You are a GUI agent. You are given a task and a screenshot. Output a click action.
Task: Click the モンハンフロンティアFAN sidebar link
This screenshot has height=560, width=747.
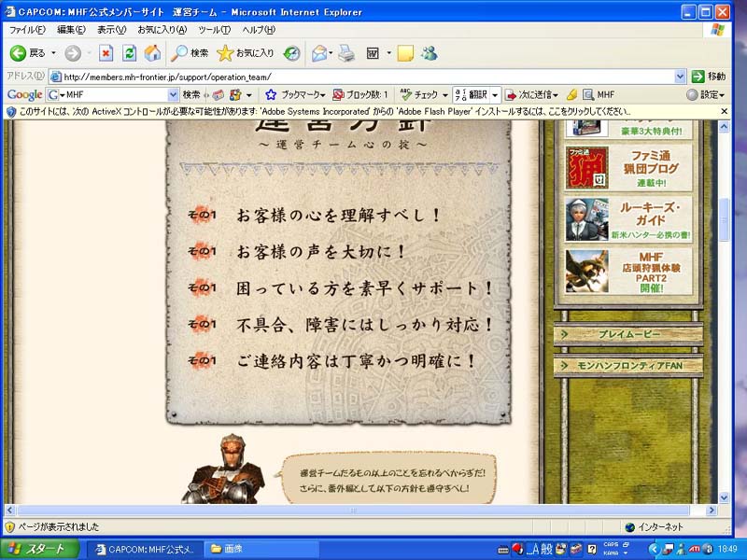point(628,366)
